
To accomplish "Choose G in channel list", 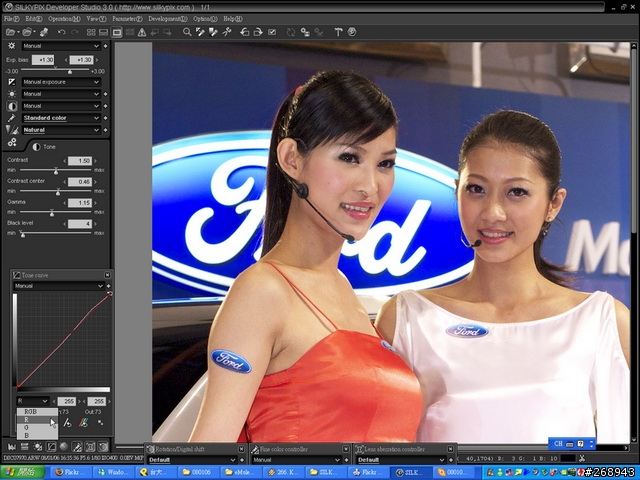I will [x=37, y=428].
